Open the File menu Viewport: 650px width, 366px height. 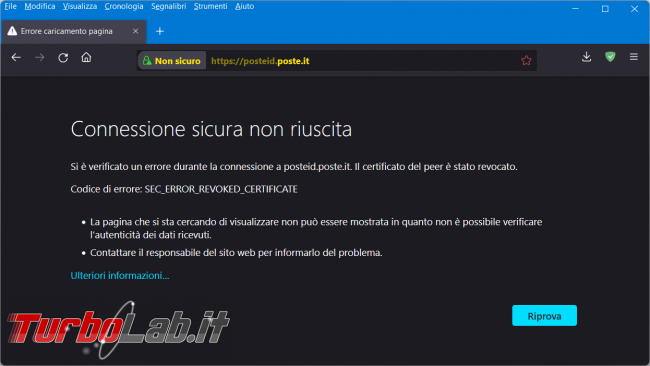pos(10,6)
